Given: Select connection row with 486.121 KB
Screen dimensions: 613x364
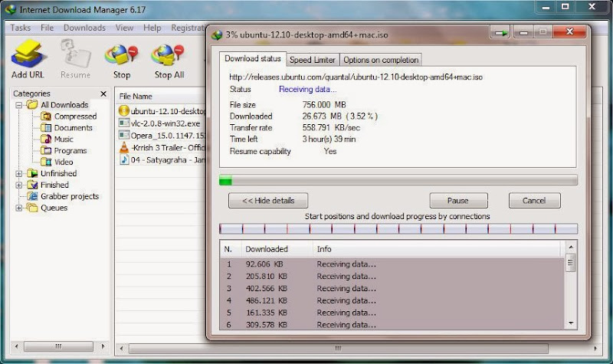Looking at the screenshot, I should [x=392, y=300].
